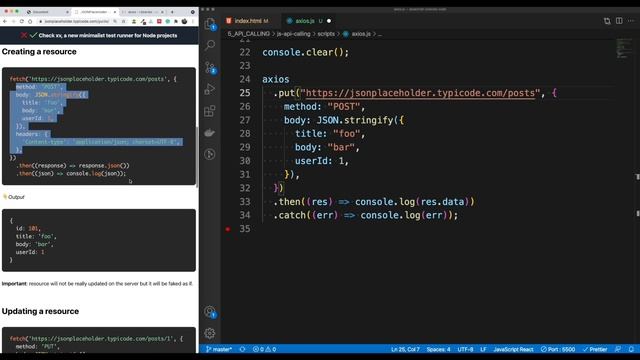This screenshot has width=640, height=360.
Task: Click the .catch line 34 in editor
Action: 366,215
